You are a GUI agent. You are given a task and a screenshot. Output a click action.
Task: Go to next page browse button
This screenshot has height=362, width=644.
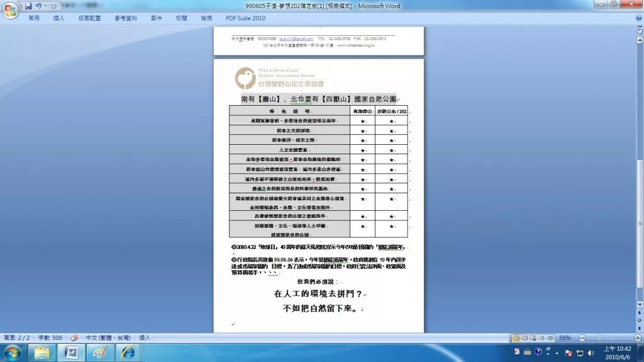[x=640, y=327]
